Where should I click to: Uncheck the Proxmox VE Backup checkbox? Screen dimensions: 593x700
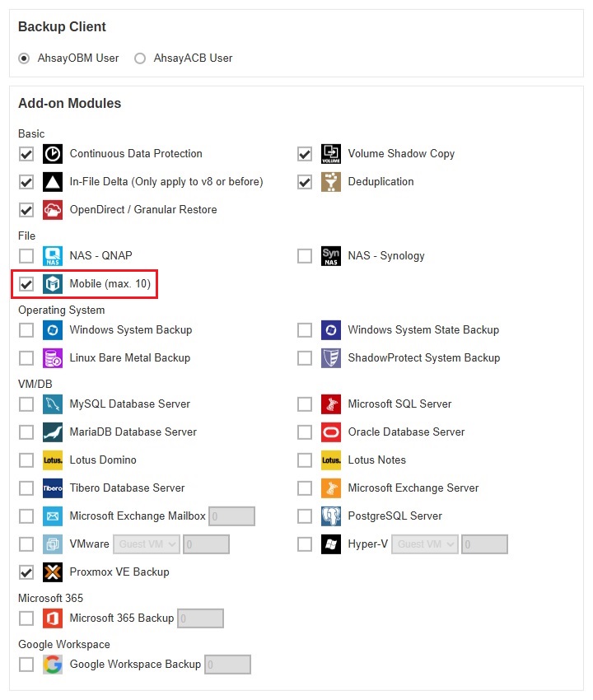pos(26,572)
